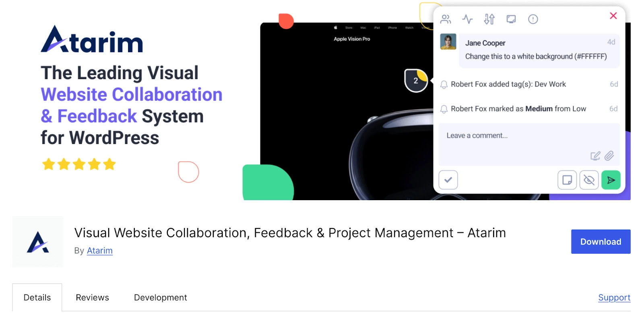Click the sticky note icon button

[567, 180]
